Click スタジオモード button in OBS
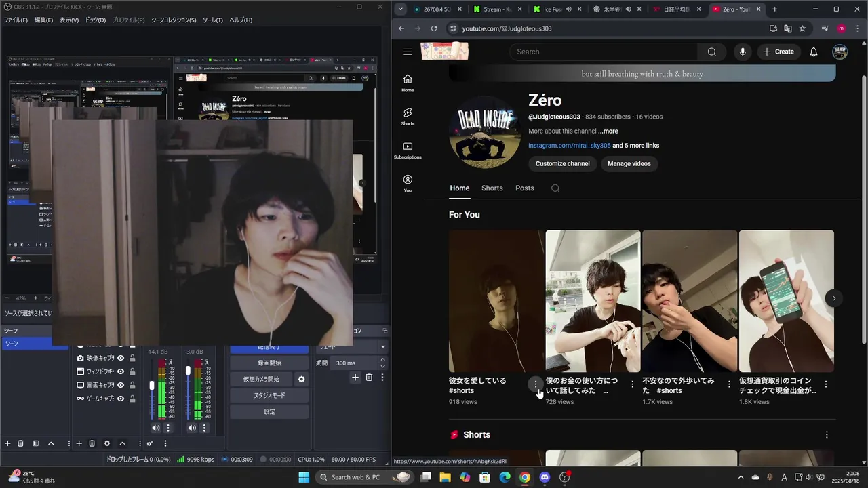 [x=269, y=395]
